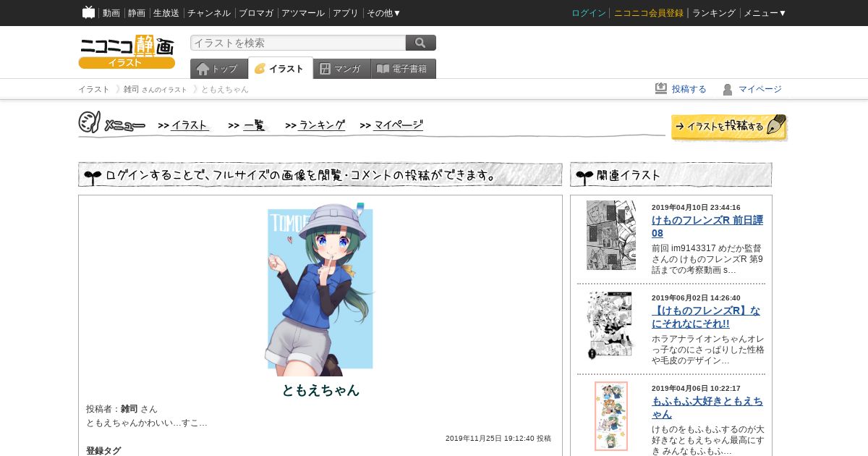868x456 pixels.
Task: Open the top bar ランキング link
Action: 714,13
